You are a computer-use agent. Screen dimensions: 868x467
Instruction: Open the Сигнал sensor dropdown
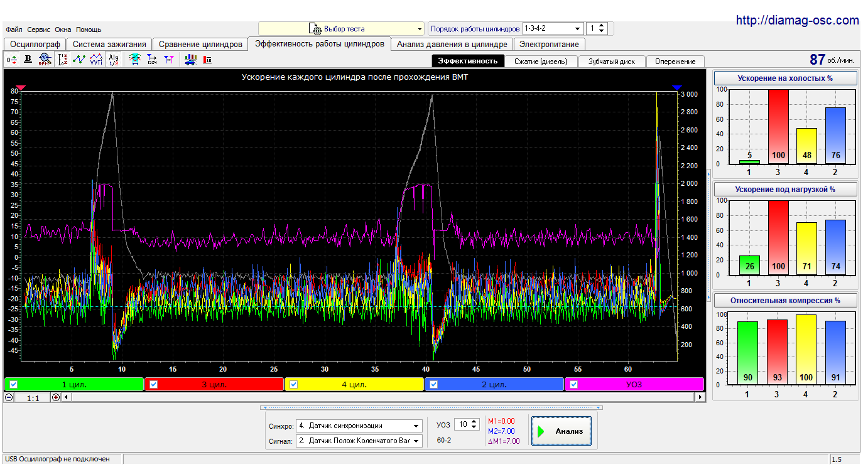pos(416,441)
